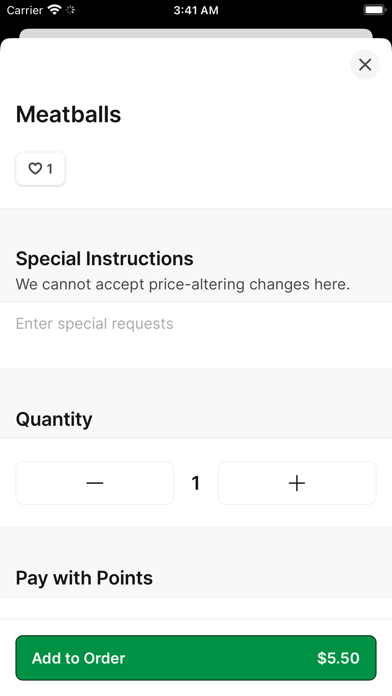Viewport: 392px width, 696px height.
Task: Tap the Quantity section heading
Action: pyautogui.click(x=54, y=419)
